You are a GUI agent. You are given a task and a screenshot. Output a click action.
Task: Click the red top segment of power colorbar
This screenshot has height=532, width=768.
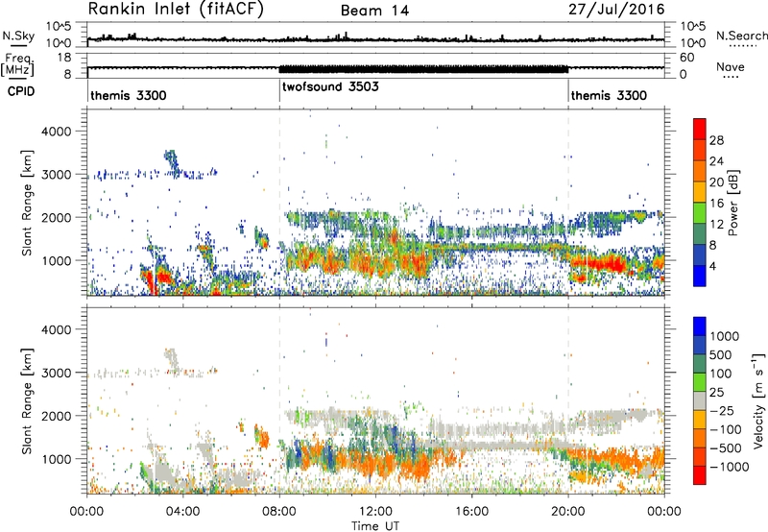(700, 129)
